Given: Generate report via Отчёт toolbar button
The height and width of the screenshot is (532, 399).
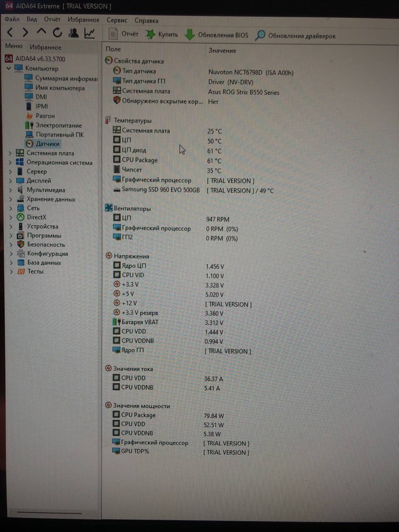Looking at the screenshot, I should pos(123,34).
